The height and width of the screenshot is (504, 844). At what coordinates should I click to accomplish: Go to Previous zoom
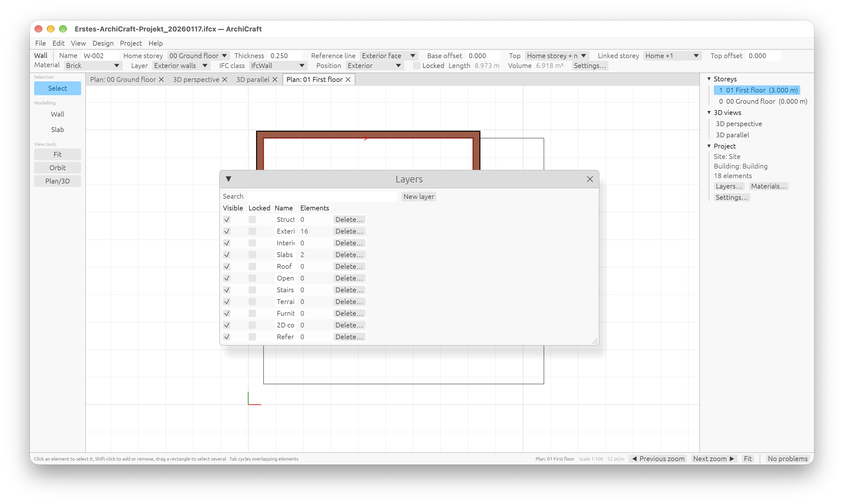point(658,458)
